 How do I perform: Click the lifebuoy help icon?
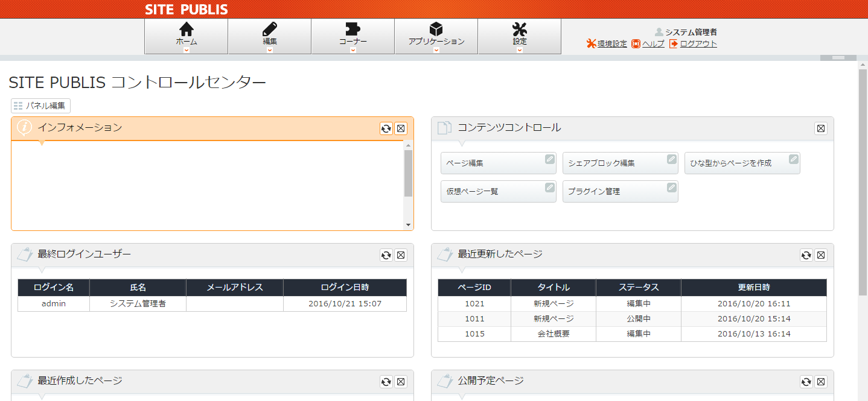coord(636,44)
